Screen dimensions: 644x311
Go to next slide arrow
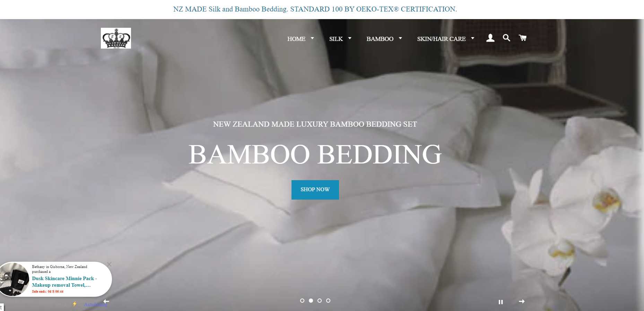522,302
